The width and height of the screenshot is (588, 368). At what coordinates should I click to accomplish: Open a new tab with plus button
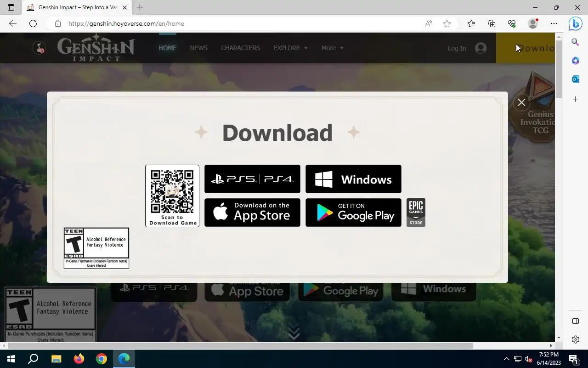tap(140, 7)
